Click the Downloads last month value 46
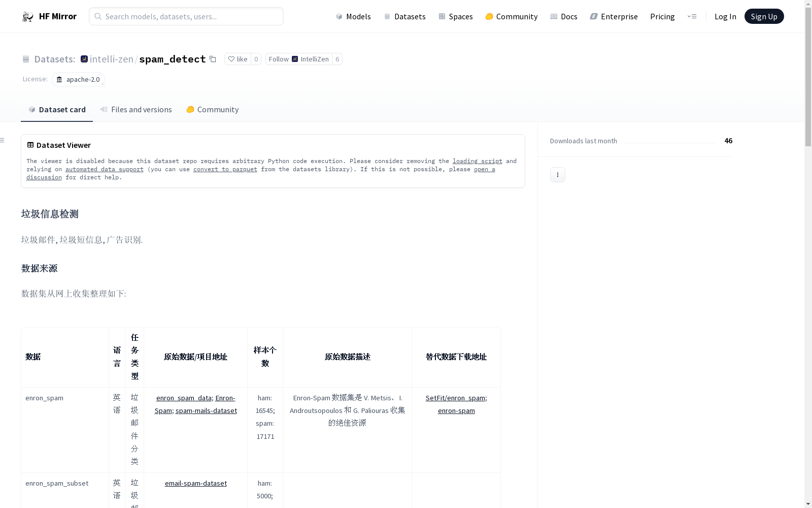Screen dimensions: 812x508 [x=728, y=141]
